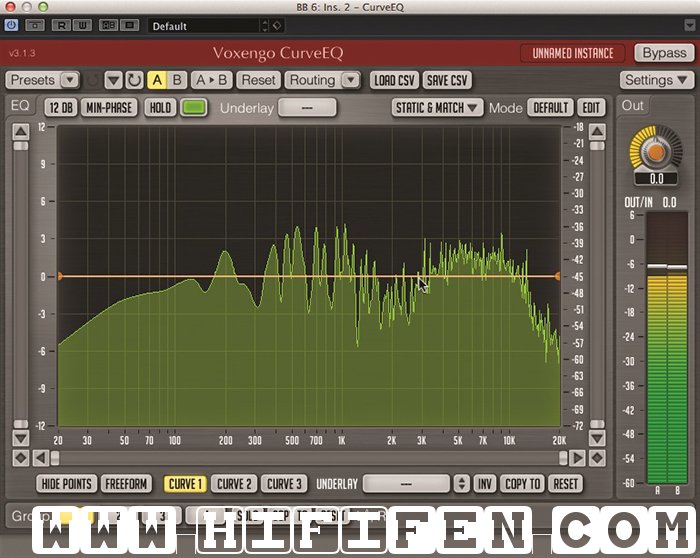Open Presets dropdown arrow
Image resolution: width=700 pixels, height=558 pixels.
70,80
